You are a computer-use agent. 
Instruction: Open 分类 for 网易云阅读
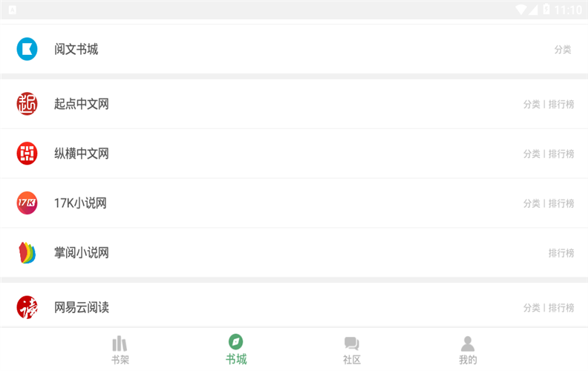coord(532,308)
